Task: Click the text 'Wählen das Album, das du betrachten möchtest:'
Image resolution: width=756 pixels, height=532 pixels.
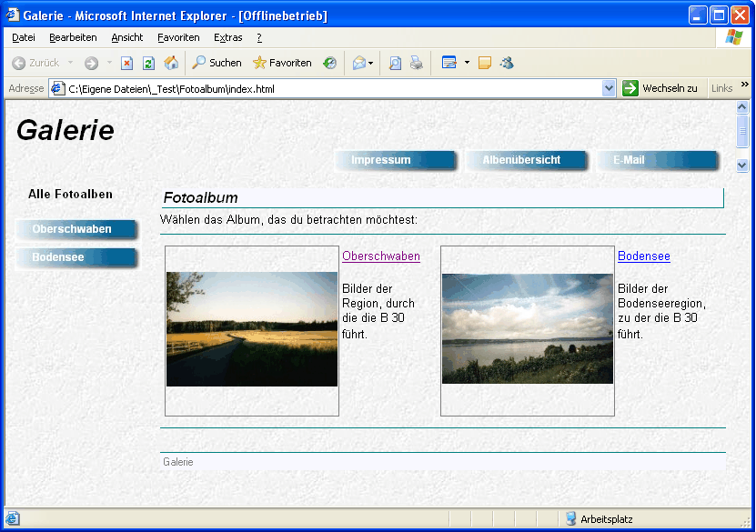Action: (288, 220)
